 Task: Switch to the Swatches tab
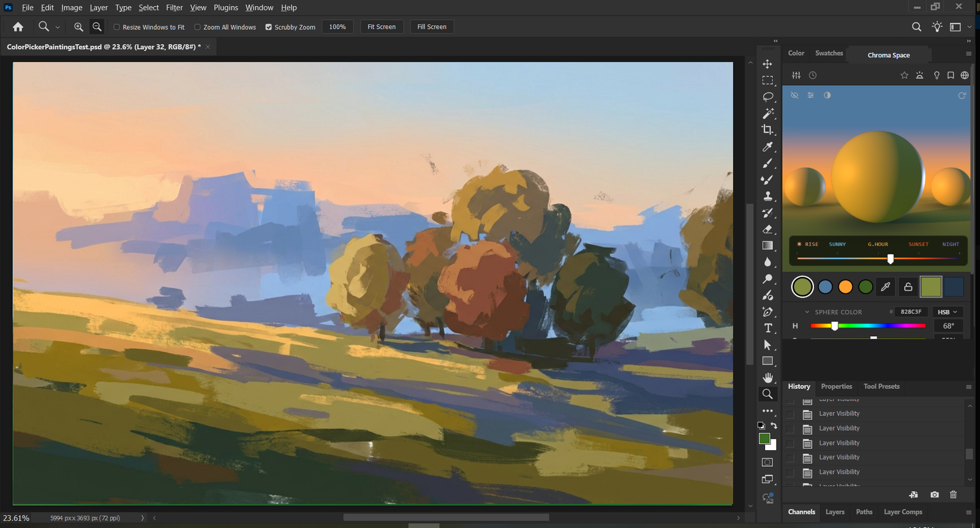pos(829,53)
